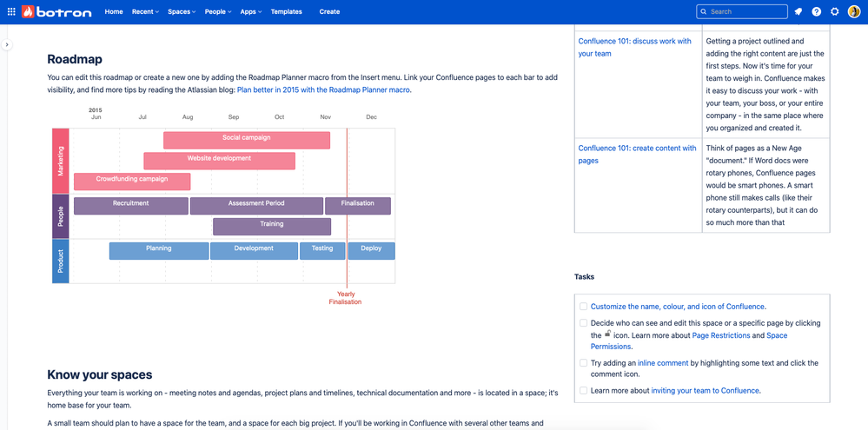868x430 pixels.
Task: Select the Finalisation roadmap bar
Action: tap(358, 206)
